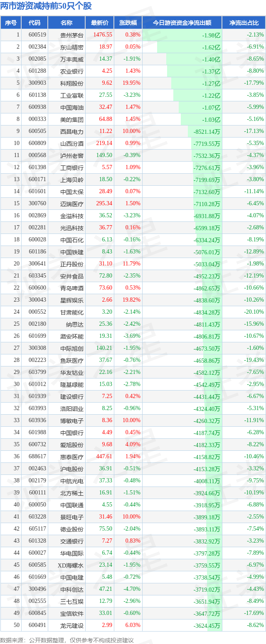The width and height of the screenshot is (266, 644).
Task: Select stock name 贵州茅台
Action: (72, 35)
